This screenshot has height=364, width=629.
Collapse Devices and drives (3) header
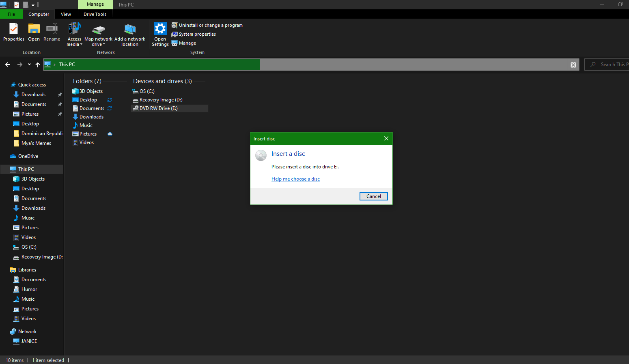[x=162, y=81]
